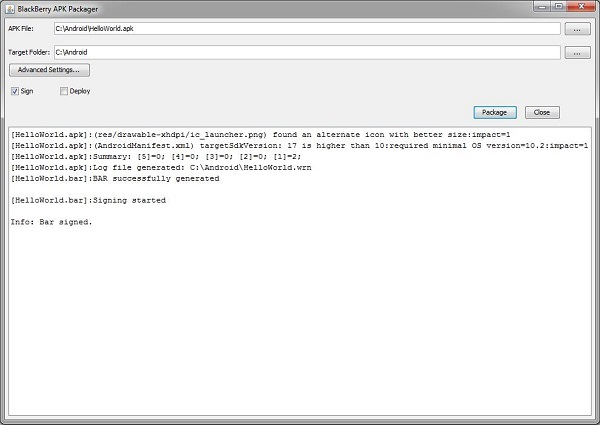Viewport: 600px width, 425px height.
Task: Open Advanced Settings dialog
Action: click(49, 70)
